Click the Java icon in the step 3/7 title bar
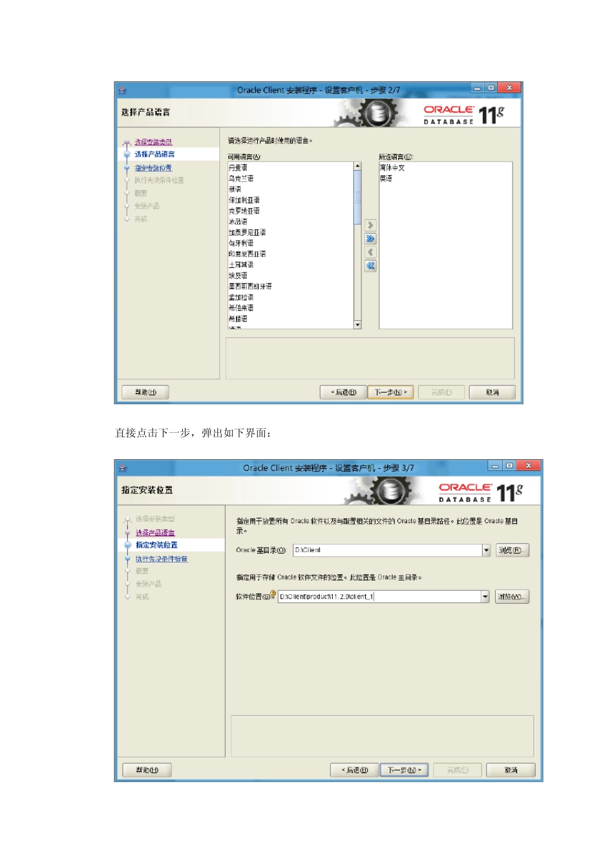 click(122, 468)
